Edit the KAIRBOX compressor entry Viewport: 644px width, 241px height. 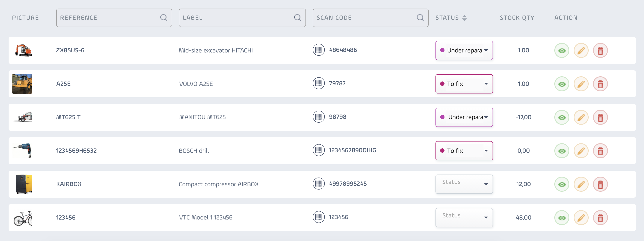click(x=581, y=184)
